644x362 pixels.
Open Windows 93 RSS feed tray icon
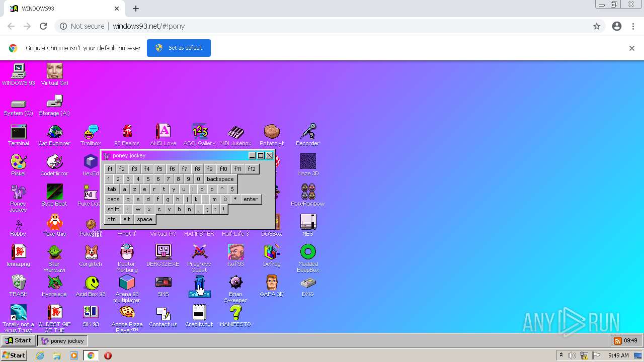pyautogui.click(x=617, y=341)
